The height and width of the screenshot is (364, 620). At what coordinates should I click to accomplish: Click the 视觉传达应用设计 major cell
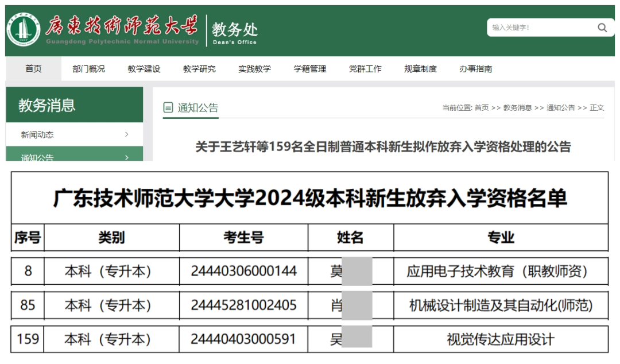(x=501, y=339)
